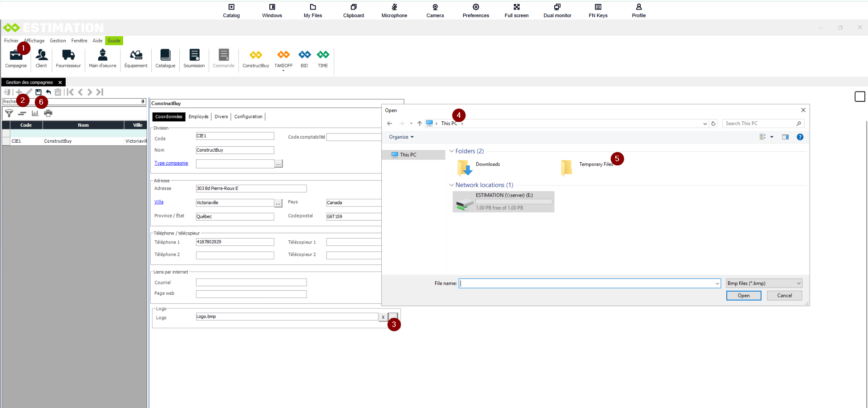Viewport: 868px width, 408px height.
Task: Switch to the Employés tab
Action: 198,117
